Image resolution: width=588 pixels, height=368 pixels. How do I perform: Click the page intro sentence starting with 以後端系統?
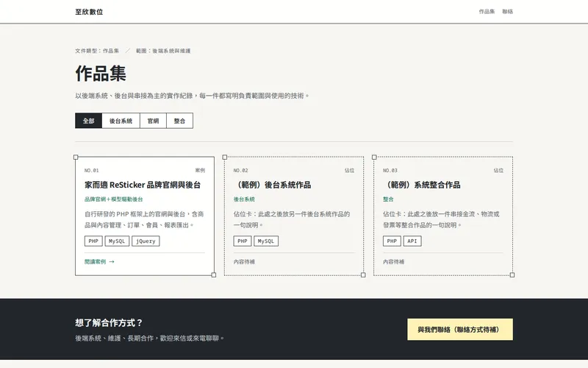193,96
